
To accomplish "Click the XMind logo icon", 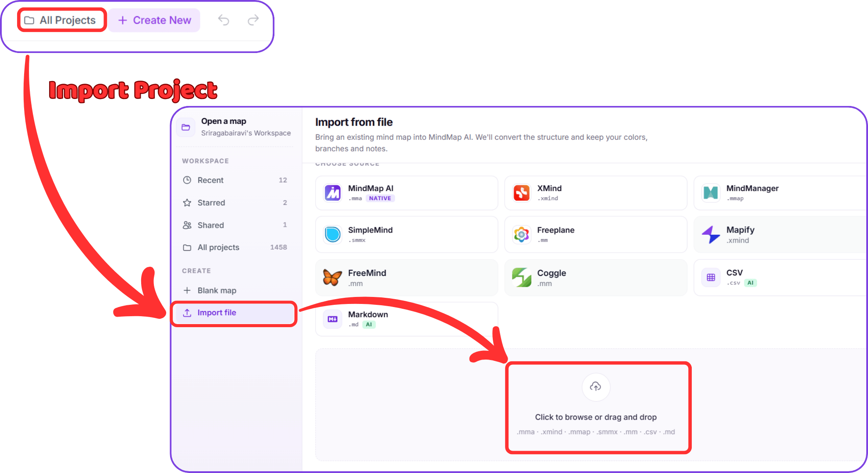I will click(x=522, y=193).
